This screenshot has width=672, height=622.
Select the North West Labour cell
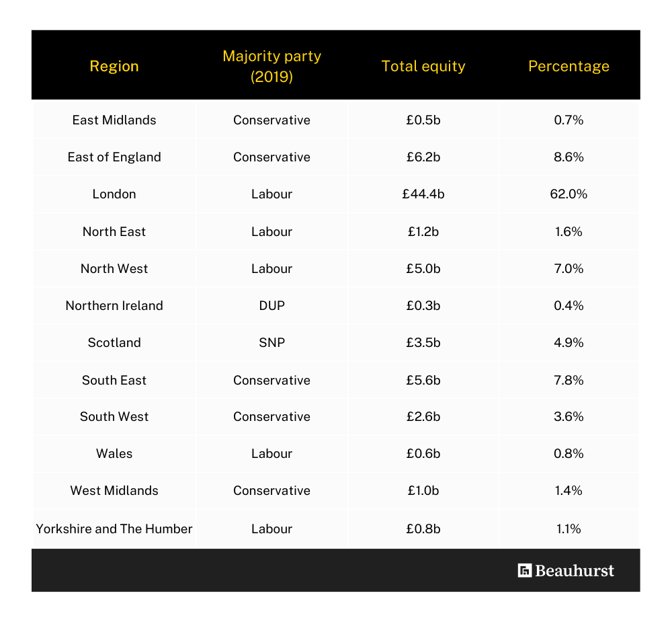tap(271, 268)
